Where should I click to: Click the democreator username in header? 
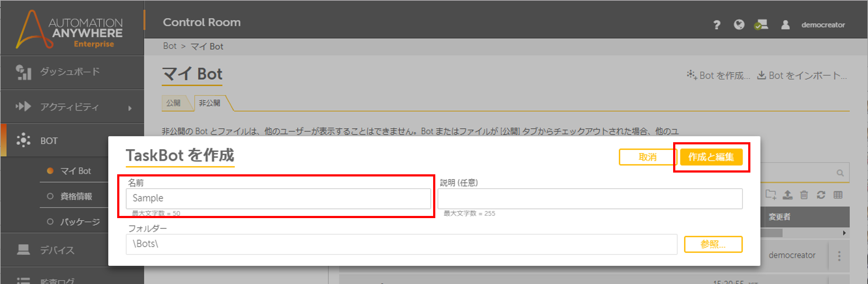point(823,25)
